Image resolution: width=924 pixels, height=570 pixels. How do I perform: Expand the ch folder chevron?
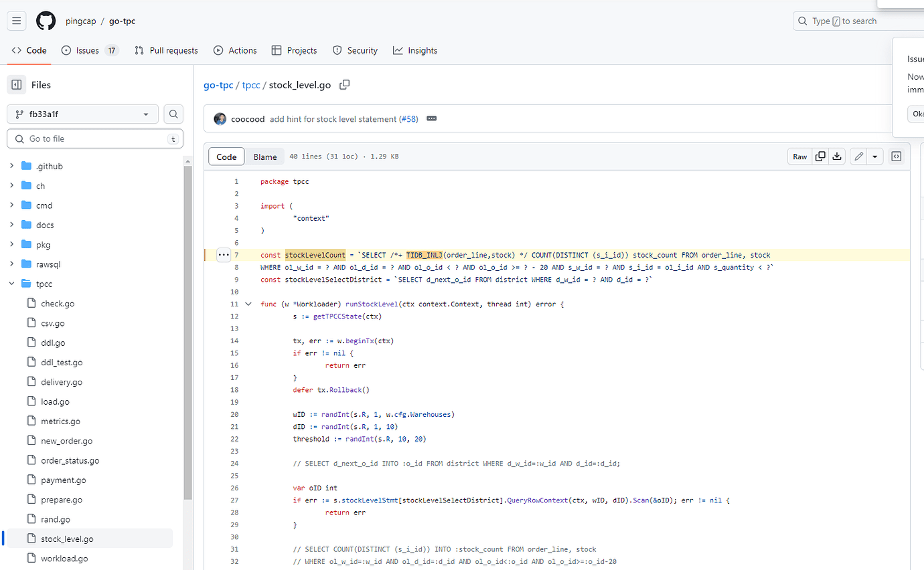pos(11,185)
